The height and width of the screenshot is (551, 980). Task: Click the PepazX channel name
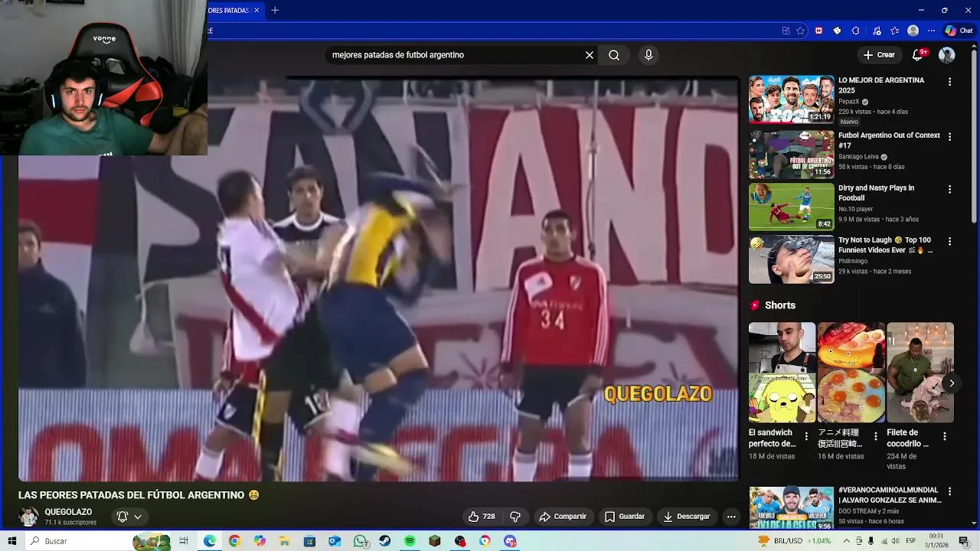click(849, 101)
